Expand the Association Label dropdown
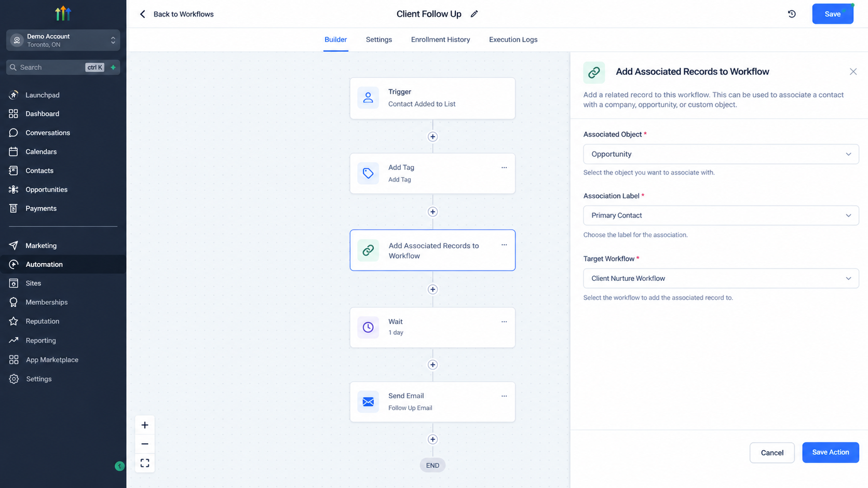The width and height of the screenshot is (868, 488). tap(721, 215)
